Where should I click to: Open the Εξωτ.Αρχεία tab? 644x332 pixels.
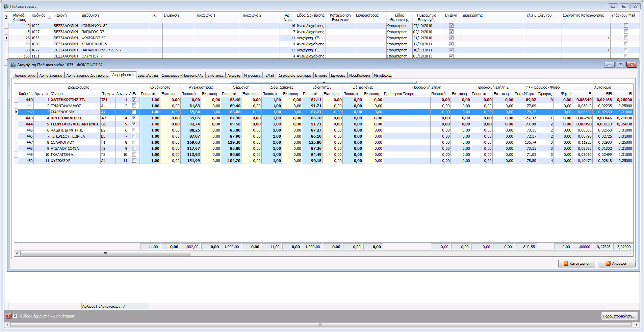[148, 75]
